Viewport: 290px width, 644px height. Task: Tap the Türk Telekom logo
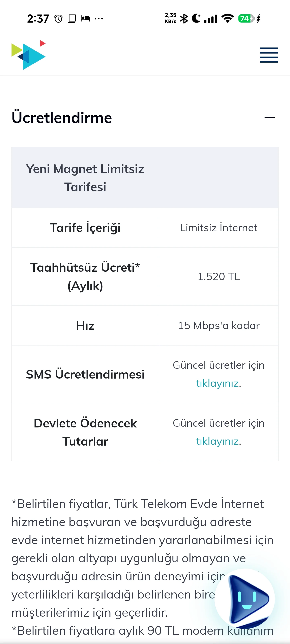click(29, 55)
